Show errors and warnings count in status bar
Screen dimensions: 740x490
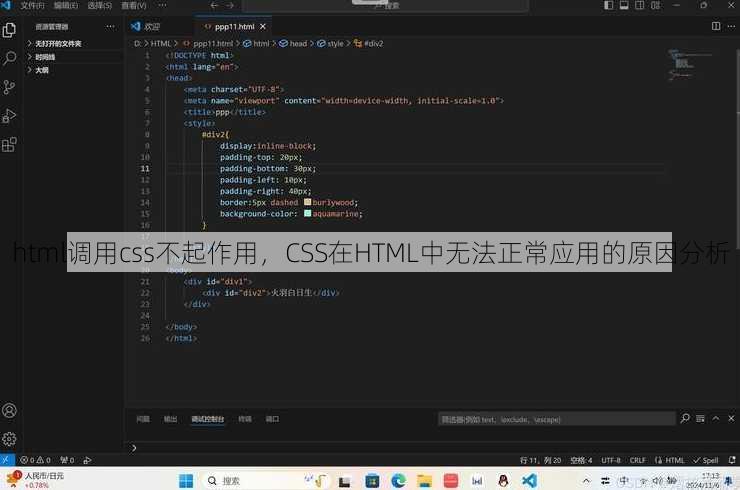coord(35,460)
